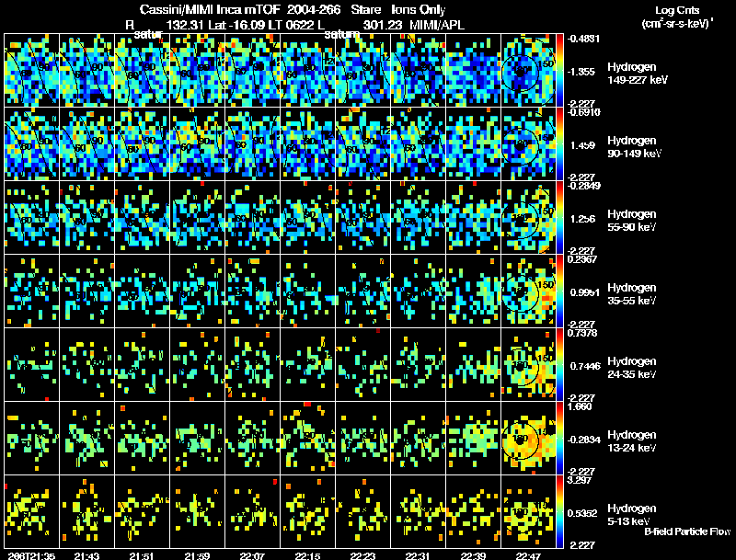Select the 55-90 keV image panel at 22:47
The width and height of the screenshot is (736, 560).
[x=528, y=217]
